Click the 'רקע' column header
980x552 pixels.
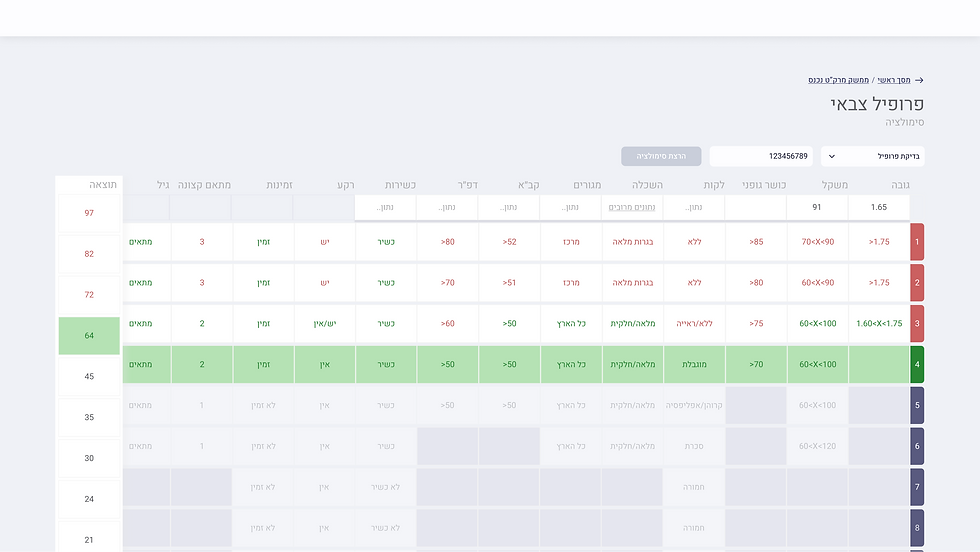tap(346, 185)
